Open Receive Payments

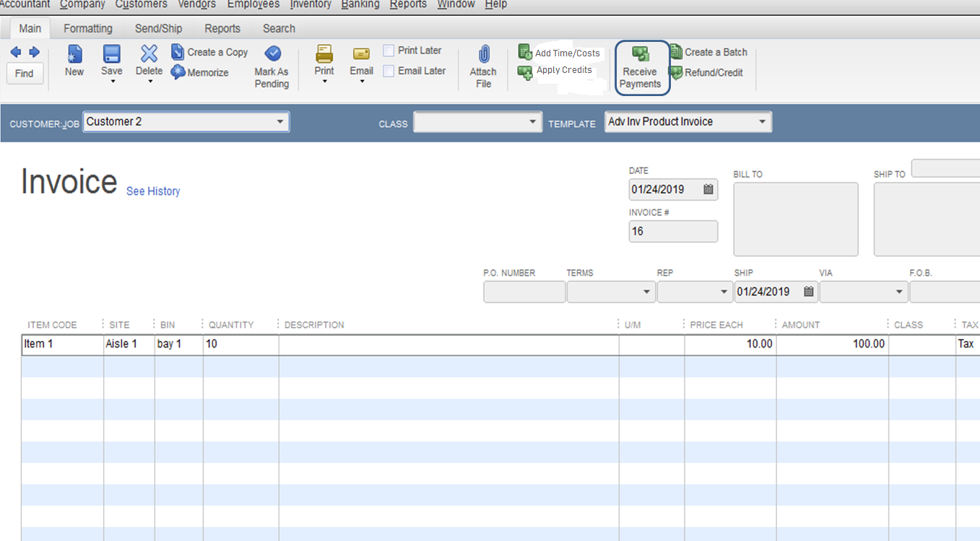tap(641, 68)
